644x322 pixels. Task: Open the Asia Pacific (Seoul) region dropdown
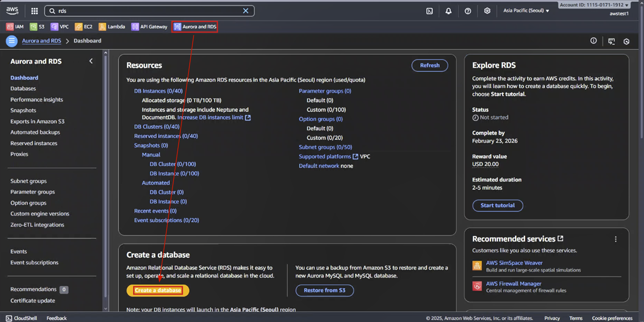(526, 11)
